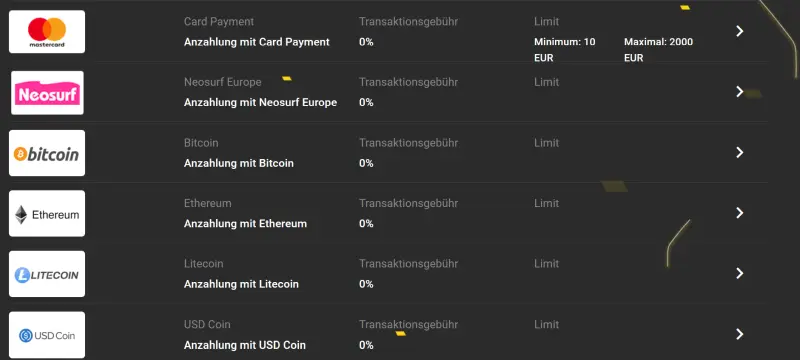Click the 'Minimum: 10 EUR' limit text

(565, 49)
